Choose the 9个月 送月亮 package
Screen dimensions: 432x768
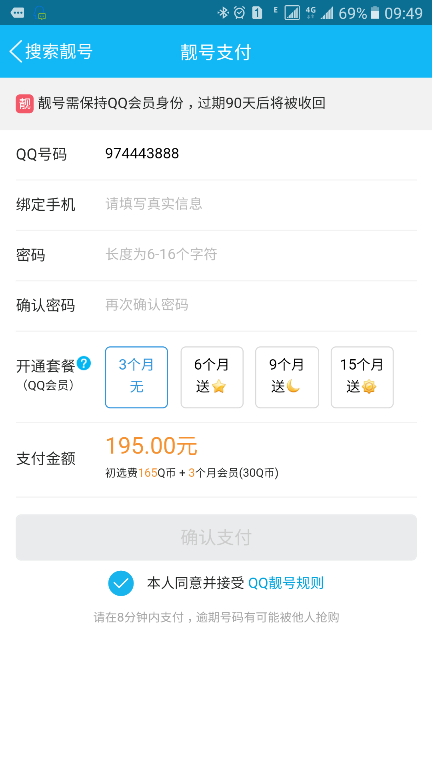pyautogui.click(x=287, y=377)
